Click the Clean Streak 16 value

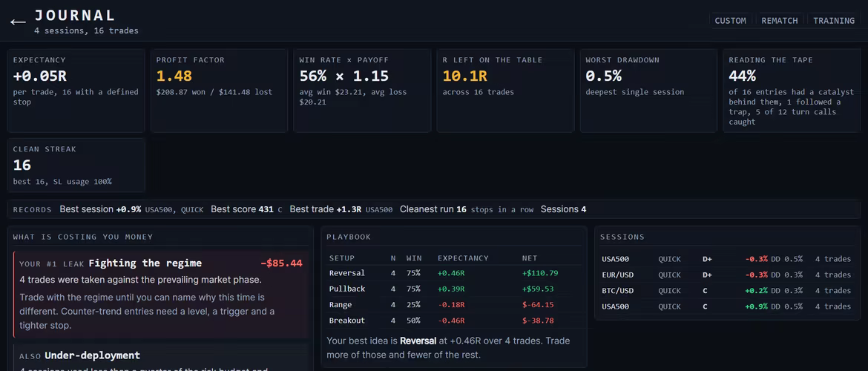pos(22,165)
